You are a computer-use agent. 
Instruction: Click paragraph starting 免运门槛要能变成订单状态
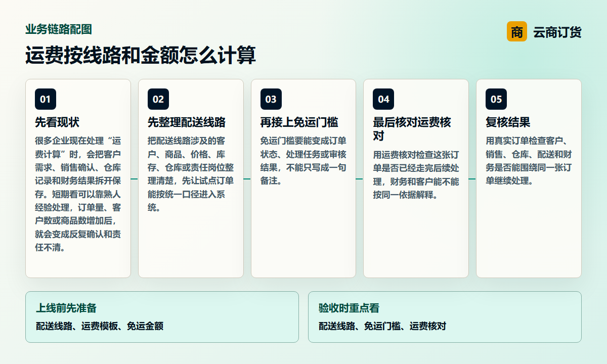(x=303, y=160)
